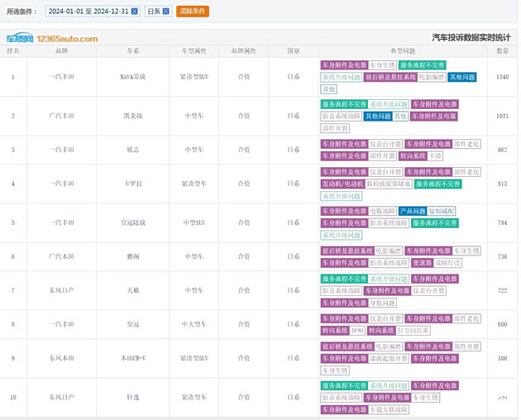
Task: Click the 车质网 12365auto.com logo
Action: coord(52,38)
